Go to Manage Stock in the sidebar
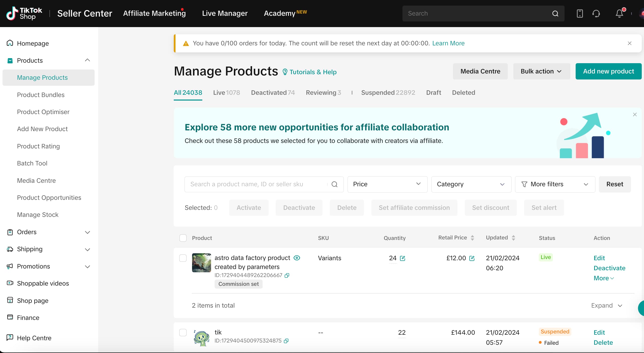The width and height of the screenshot is (644, 353). coord(38,215)
